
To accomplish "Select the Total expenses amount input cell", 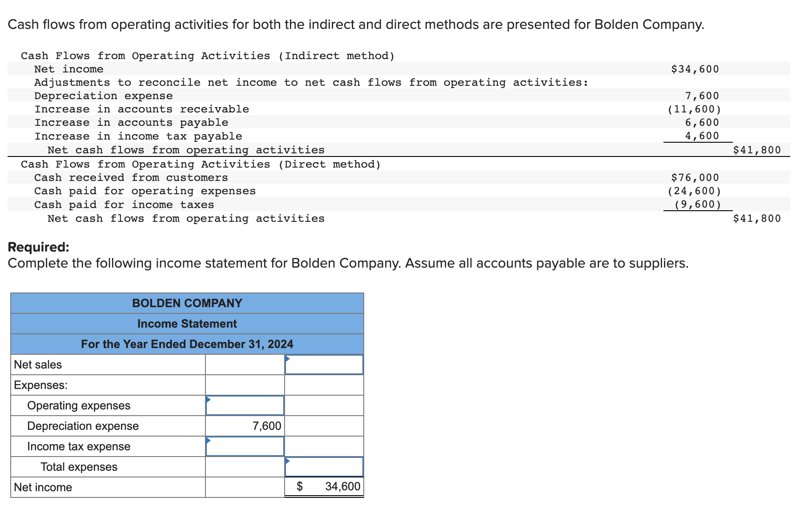I will 324,467.
